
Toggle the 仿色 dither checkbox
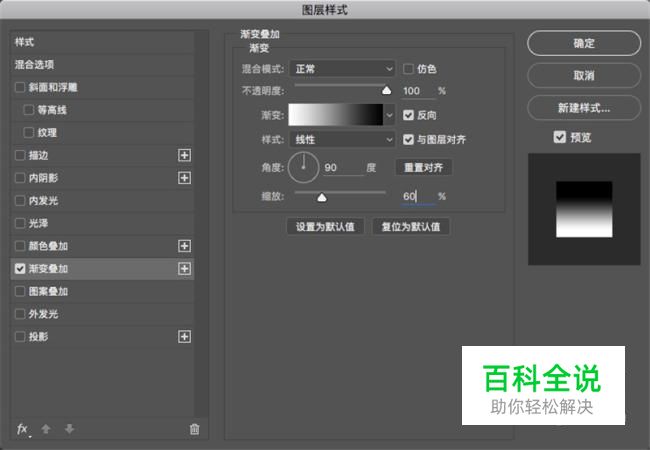tap(408, 69)
